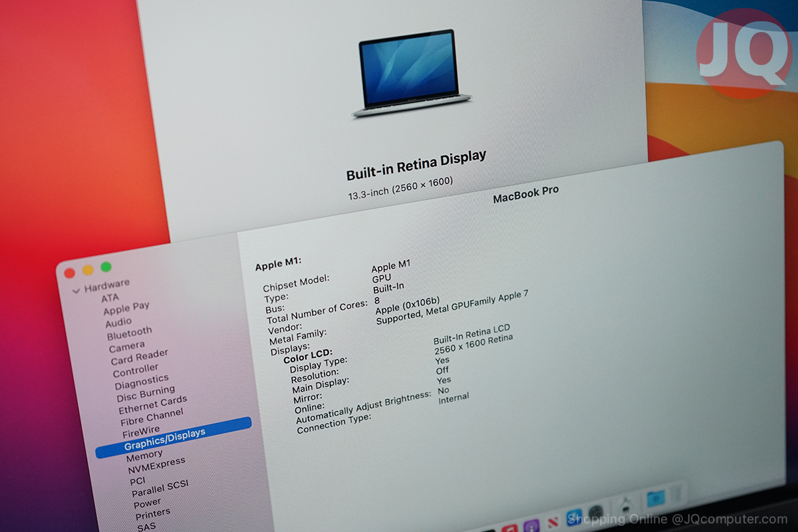Click the 'Metal Family:' label

(x=298, y=337)
